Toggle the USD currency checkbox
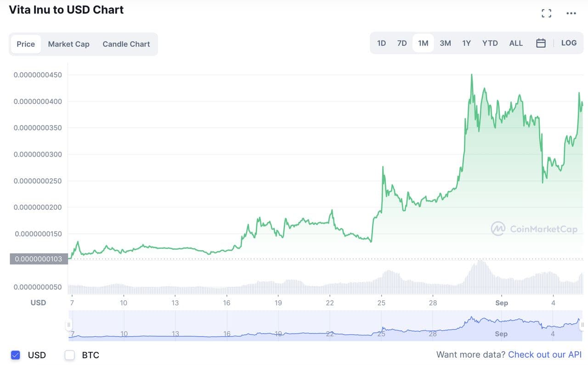The image size is (588, 365). pyautogui.click(x=16, y=355)
